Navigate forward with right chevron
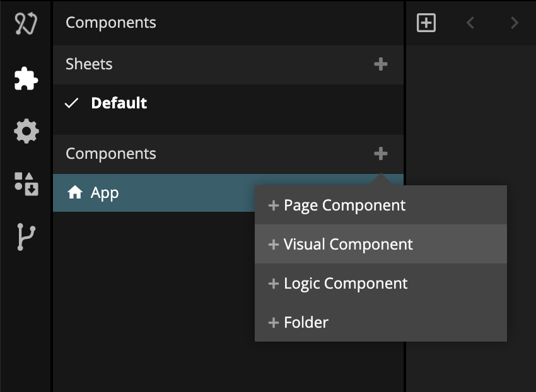Viewport: 536px width, 392px height. click(515, 23)
